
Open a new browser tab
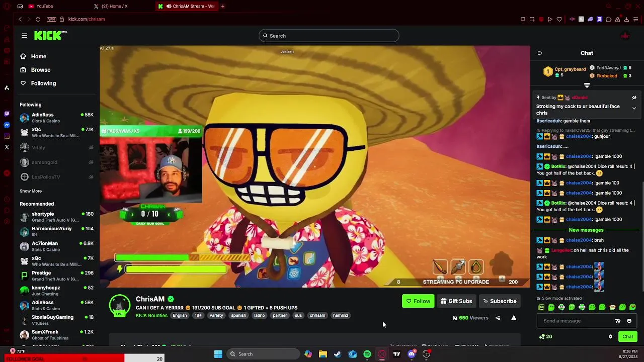click(223, 6)
